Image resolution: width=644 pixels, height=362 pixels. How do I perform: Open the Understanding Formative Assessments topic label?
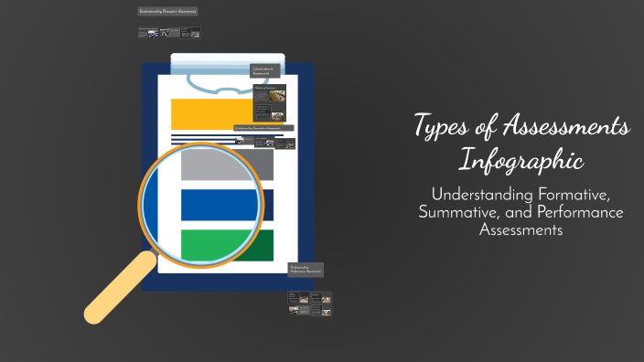(x=167, y=12)
